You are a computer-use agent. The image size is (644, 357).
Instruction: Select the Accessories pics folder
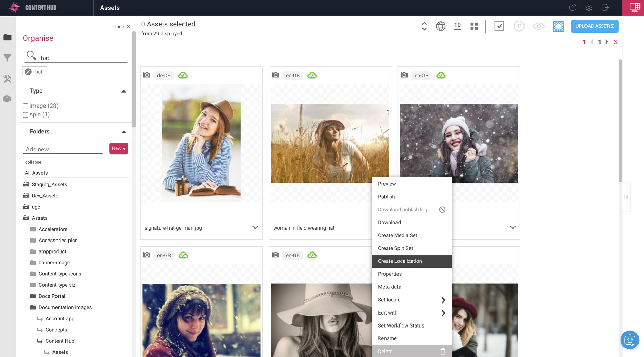click(x=58, y=241)
